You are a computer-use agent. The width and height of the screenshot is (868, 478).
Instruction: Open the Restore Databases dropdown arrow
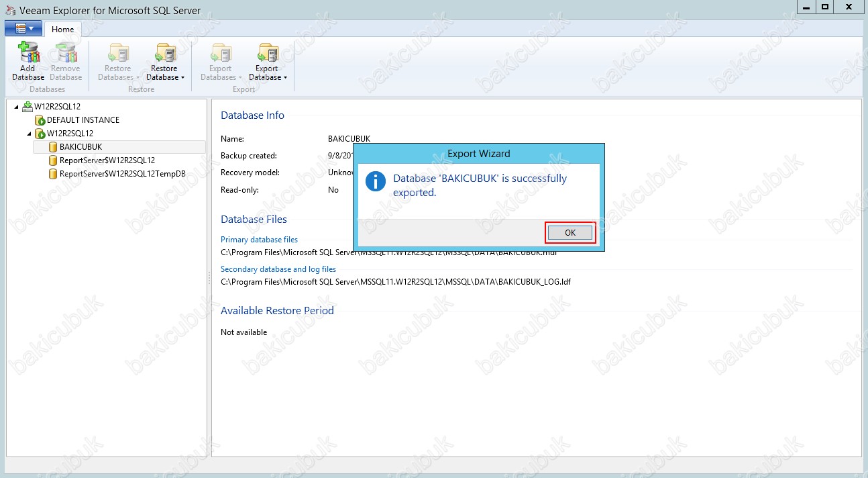(x=138, y=78)
